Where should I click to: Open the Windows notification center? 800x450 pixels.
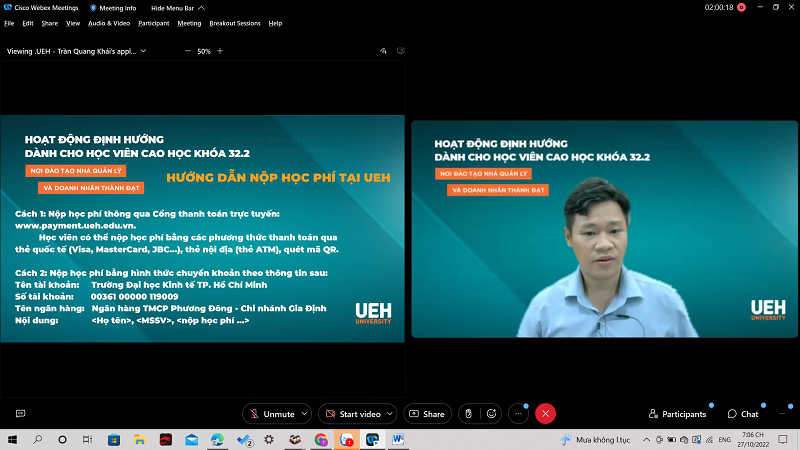click(x=783, y=440)
